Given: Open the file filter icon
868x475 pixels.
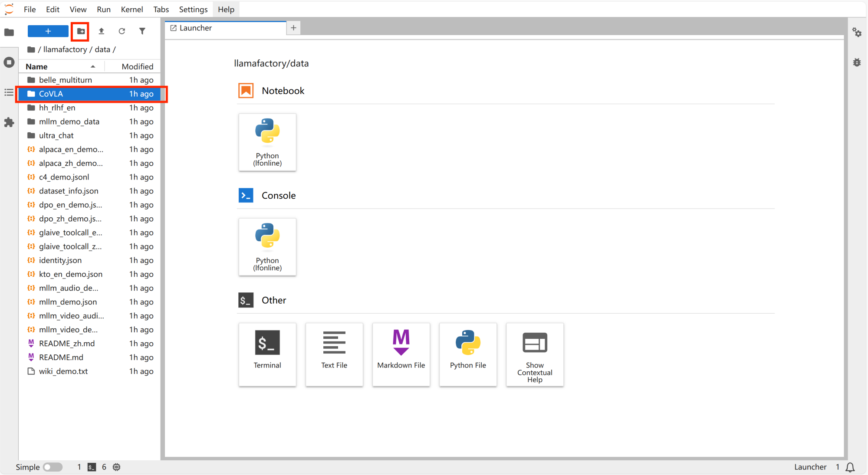Looking at the screenshot, I should coord(142,31).
